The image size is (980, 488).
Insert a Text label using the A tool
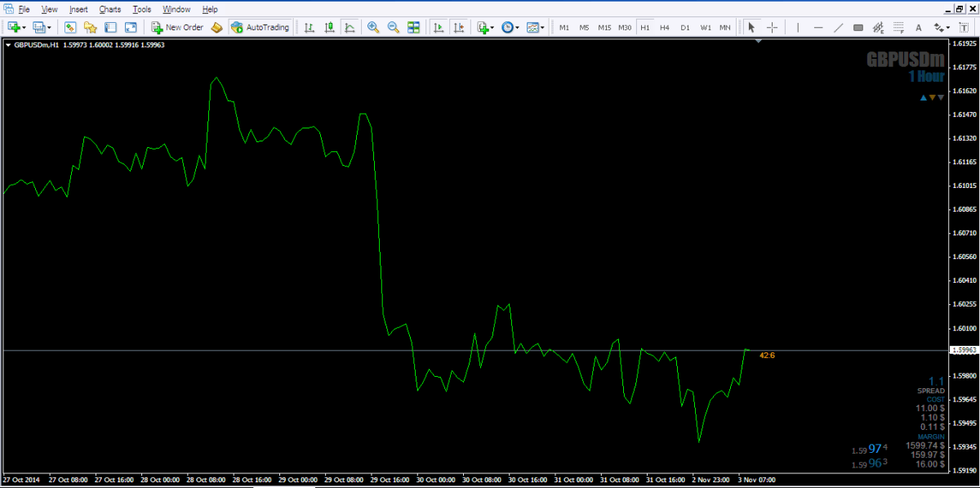point(918,27)
